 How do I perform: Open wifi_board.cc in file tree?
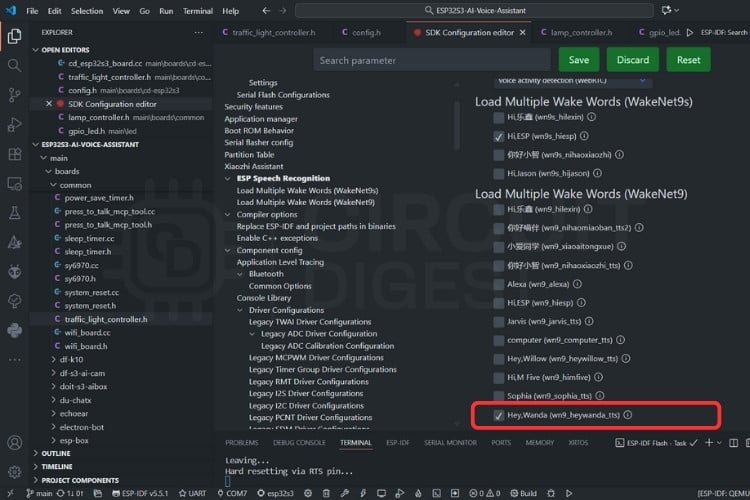point(87,333)
